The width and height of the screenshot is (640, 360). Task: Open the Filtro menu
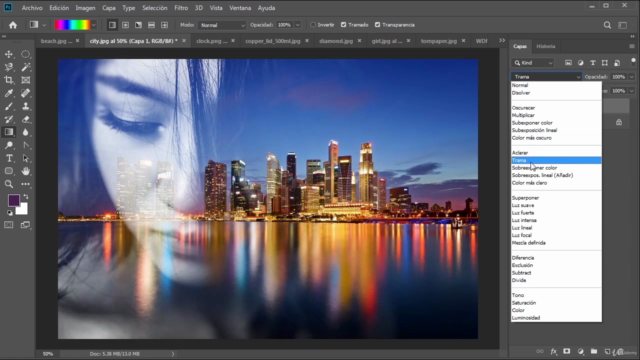(181, 8)
